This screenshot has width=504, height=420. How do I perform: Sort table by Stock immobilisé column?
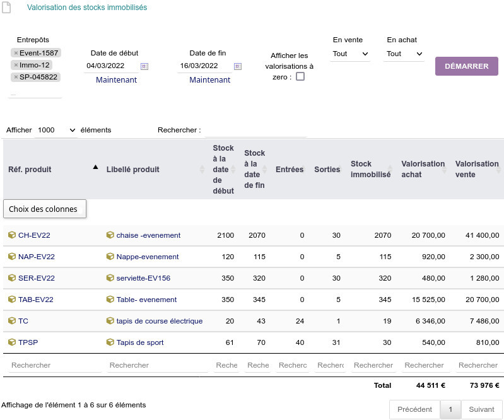[370, 169]
